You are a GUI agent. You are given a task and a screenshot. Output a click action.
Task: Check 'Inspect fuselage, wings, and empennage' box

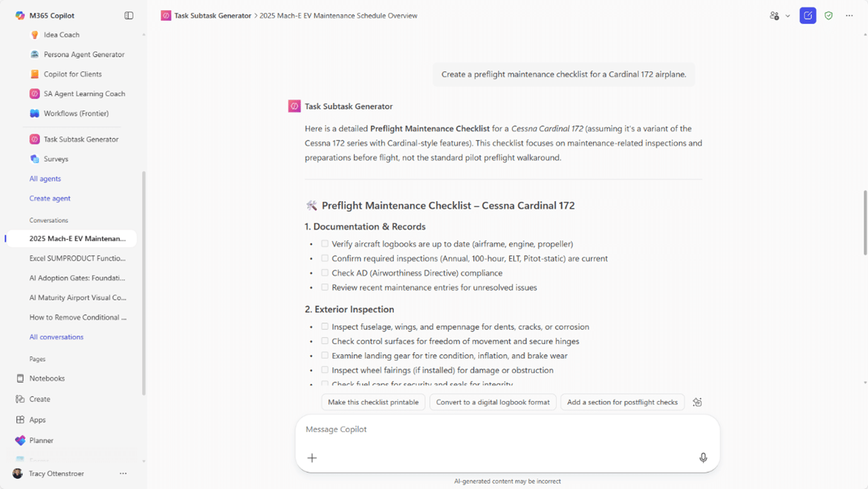[325, 326]
